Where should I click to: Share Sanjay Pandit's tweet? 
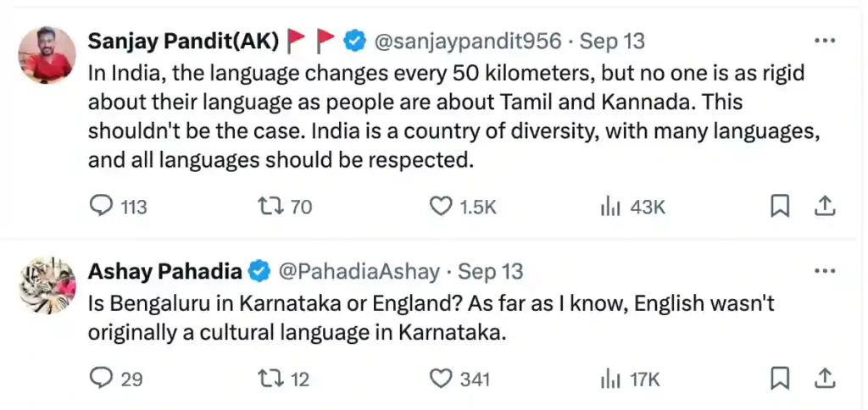tap(826, 206)
